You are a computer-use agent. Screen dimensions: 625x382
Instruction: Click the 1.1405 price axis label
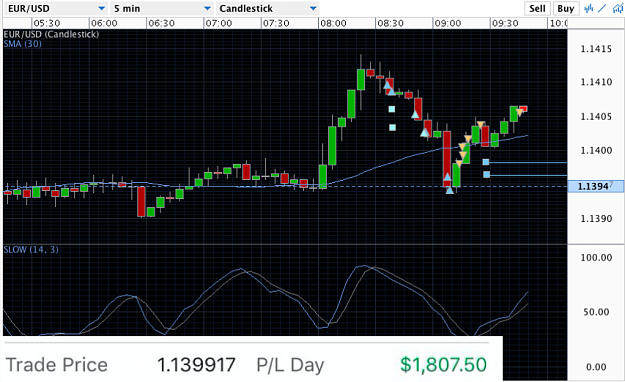[x=596, y=117]
